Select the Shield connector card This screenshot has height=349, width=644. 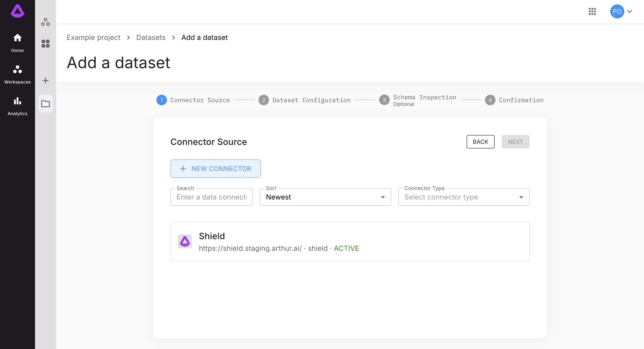350,241
